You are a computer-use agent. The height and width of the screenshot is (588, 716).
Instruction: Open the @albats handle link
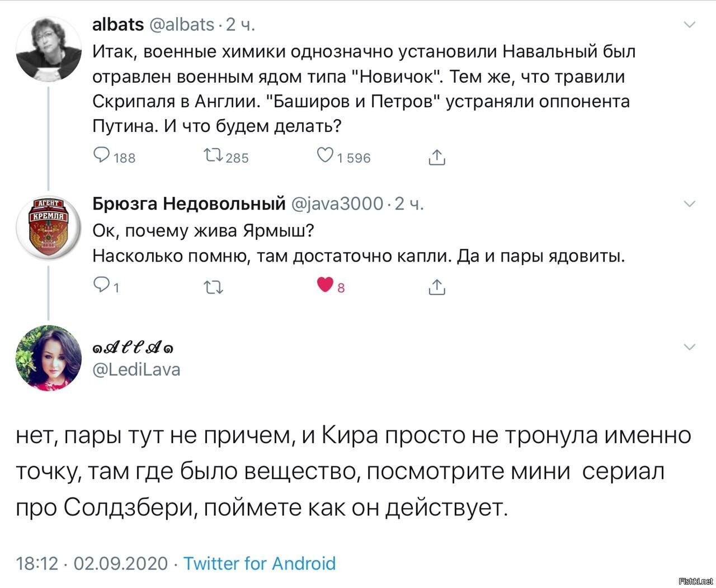point(181,25)
